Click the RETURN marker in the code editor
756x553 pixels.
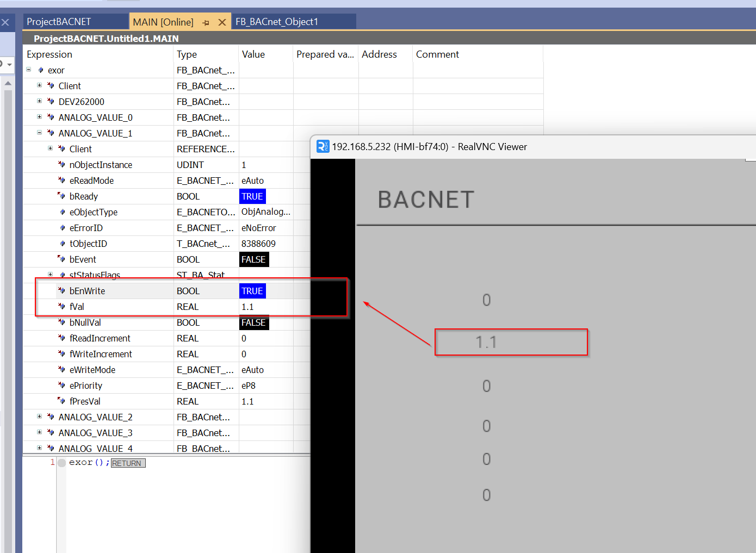[128, 463]
